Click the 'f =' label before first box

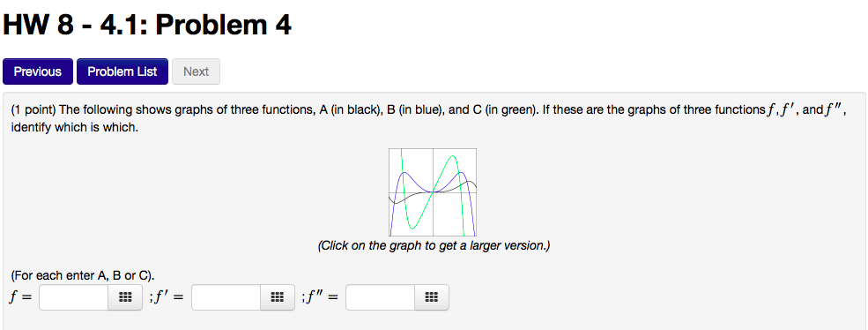(20, 297)
